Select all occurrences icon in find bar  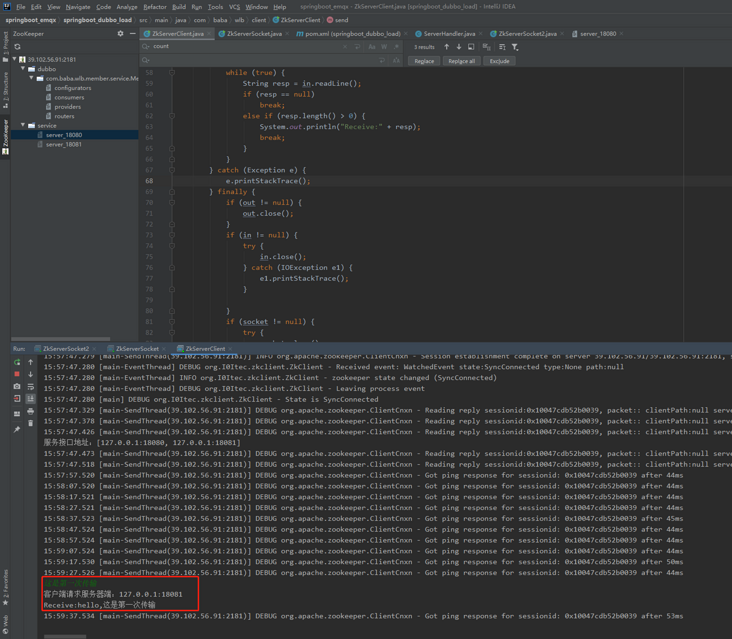pyautogui.click(x=502, y=47)
